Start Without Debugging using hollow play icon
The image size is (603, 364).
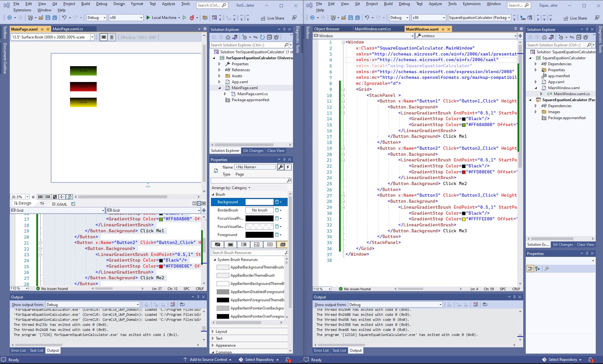184,18
